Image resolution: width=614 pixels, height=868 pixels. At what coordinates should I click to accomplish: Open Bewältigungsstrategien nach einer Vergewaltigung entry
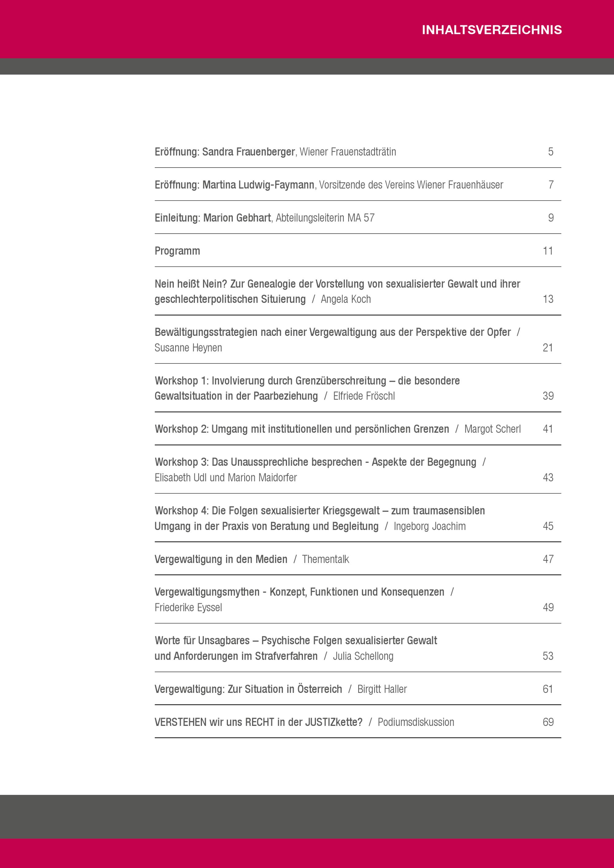click(x=332, y=332)
